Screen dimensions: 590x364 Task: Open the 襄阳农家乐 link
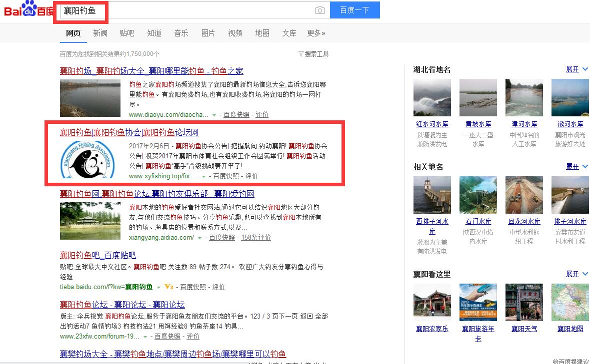coord(432,329)
